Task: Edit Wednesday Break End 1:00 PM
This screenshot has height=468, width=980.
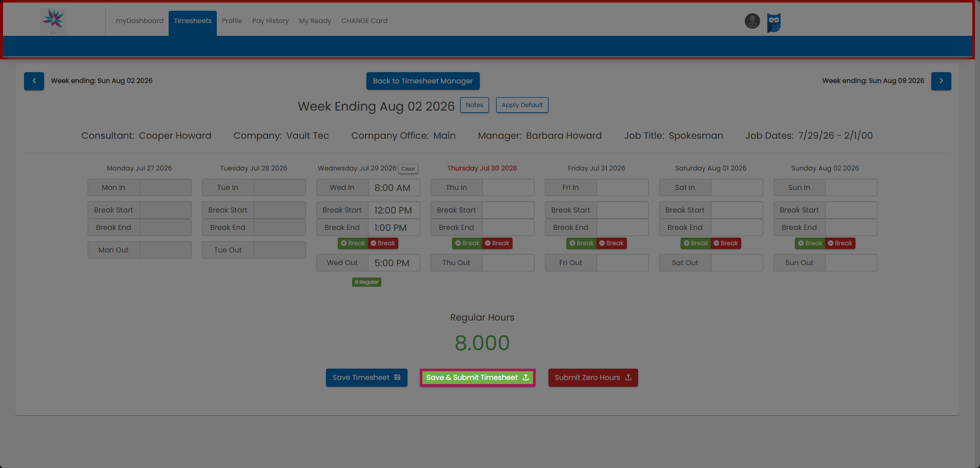Action: (394, 227)
